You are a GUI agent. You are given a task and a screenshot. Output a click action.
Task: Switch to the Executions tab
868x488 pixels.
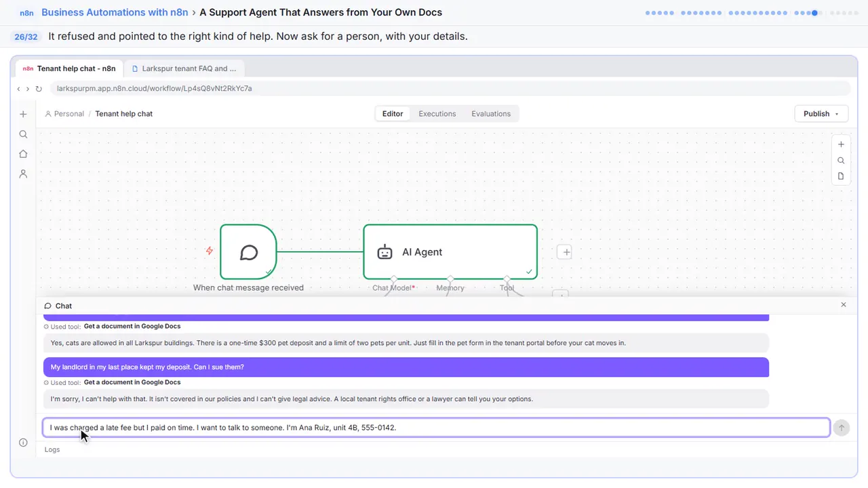pyautogui.click(x=437, y=114)
